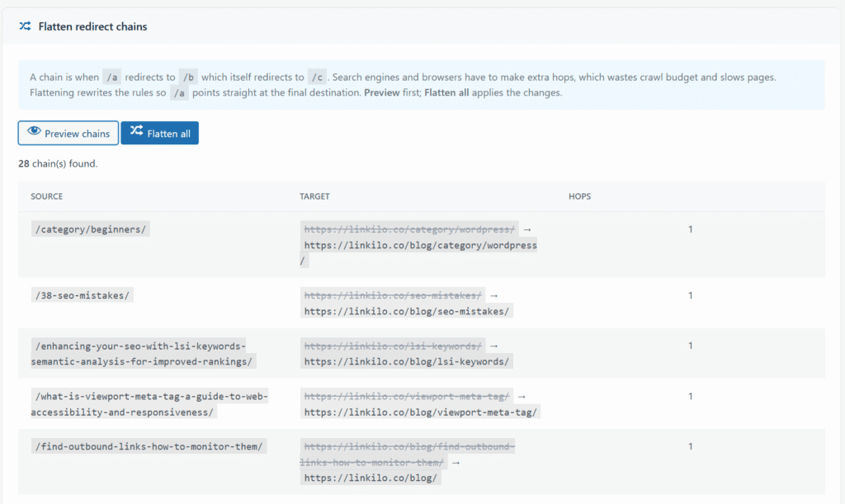845x504 pixels.
Task: Click hops value for viewport-meta-tag row
Action: 691,396
